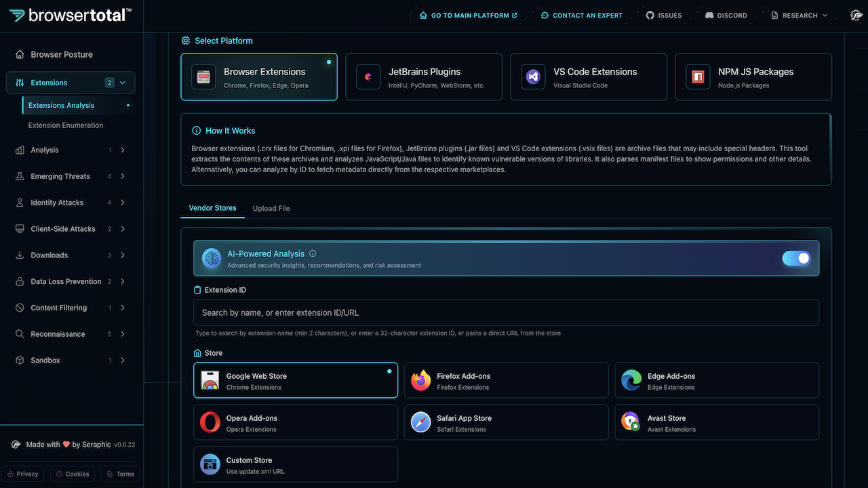Select Custom Store update.xml option
Image resolution: width=868 pixels, height=488 pixels.
point(296,464)
